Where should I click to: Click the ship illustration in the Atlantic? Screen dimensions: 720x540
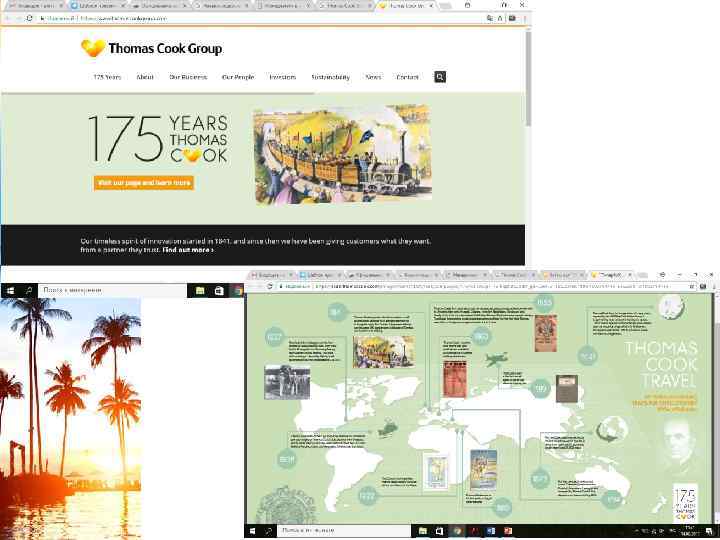tap(389, 428)
